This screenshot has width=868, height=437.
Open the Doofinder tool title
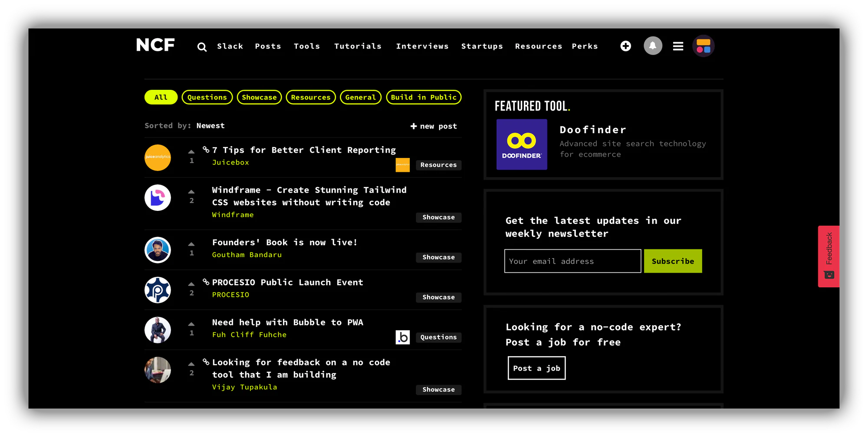593,130
